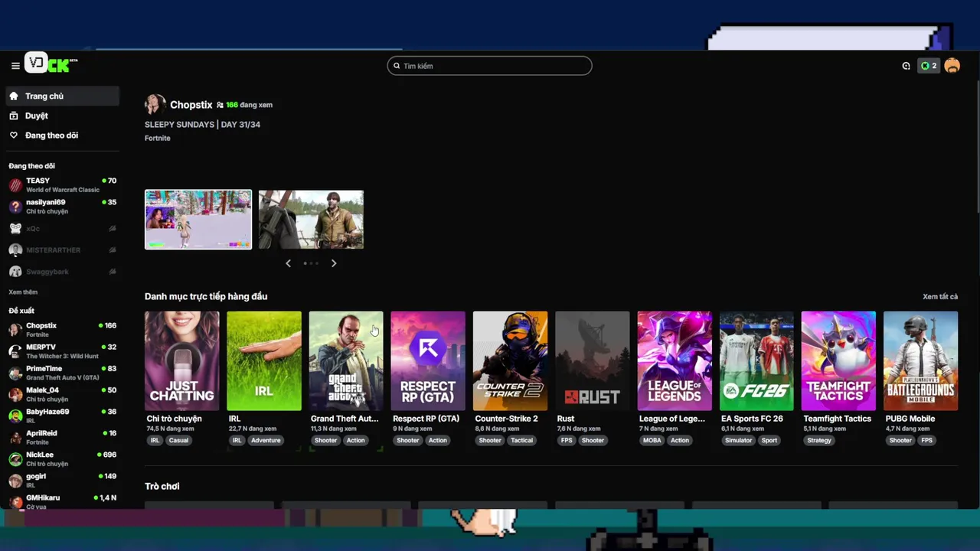Open PrimeTime recommended channel
980x551 pixels.
[x=62, y=373]
